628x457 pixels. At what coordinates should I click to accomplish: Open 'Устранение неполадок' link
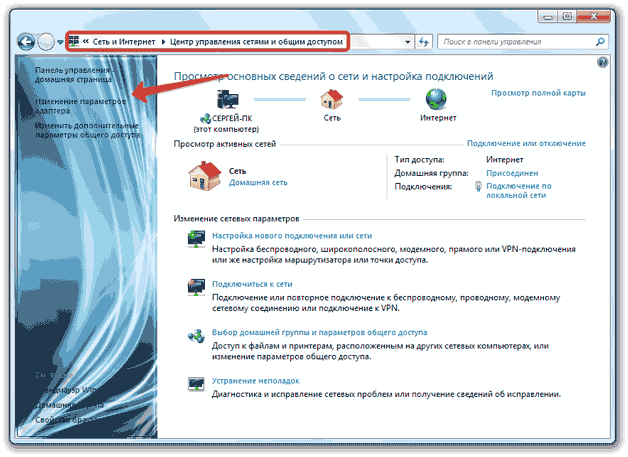pos(256,381)
